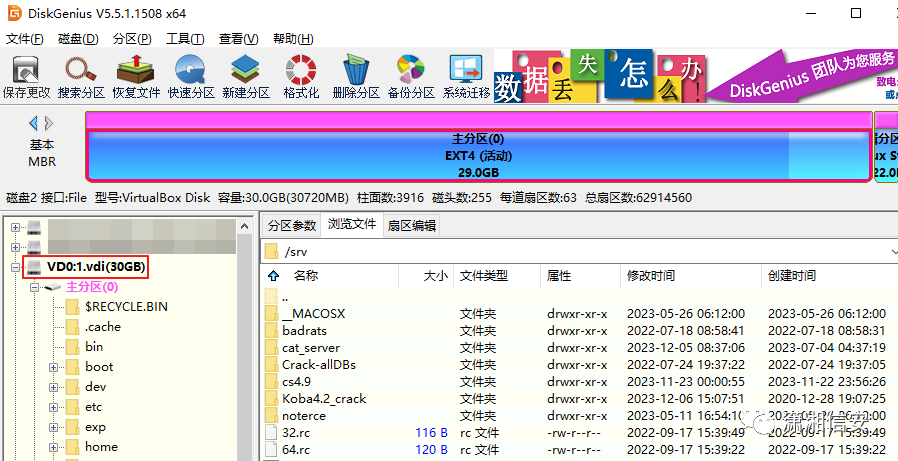Select the Format (格式化) tool

pos(301,77)
